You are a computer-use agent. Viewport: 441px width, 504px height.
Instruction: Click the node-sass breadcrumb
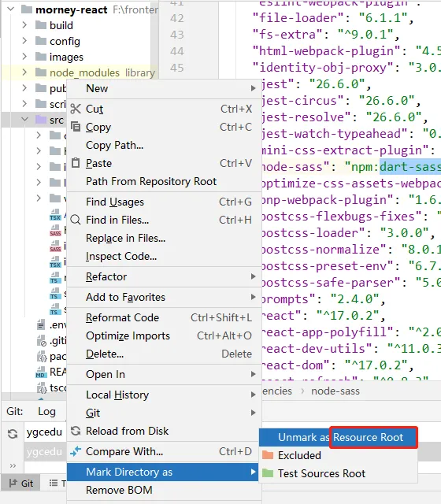pyautogui.click(x=335, y=391)
